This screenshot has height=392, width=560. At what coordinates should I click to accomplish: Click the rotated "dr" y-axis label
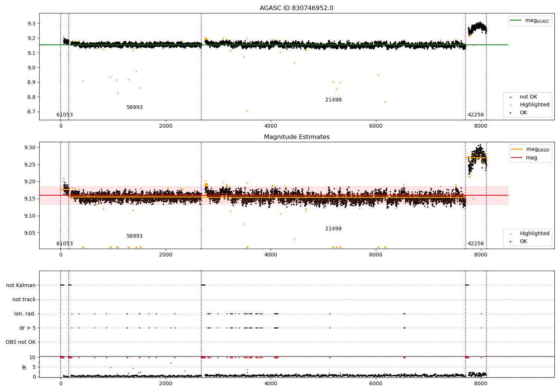point(24,367)
